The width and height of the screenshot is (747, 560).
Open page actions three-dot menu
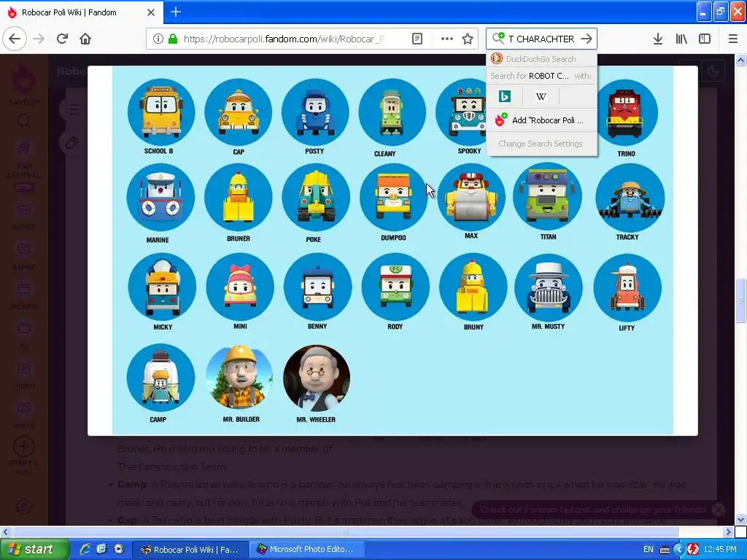447,39
